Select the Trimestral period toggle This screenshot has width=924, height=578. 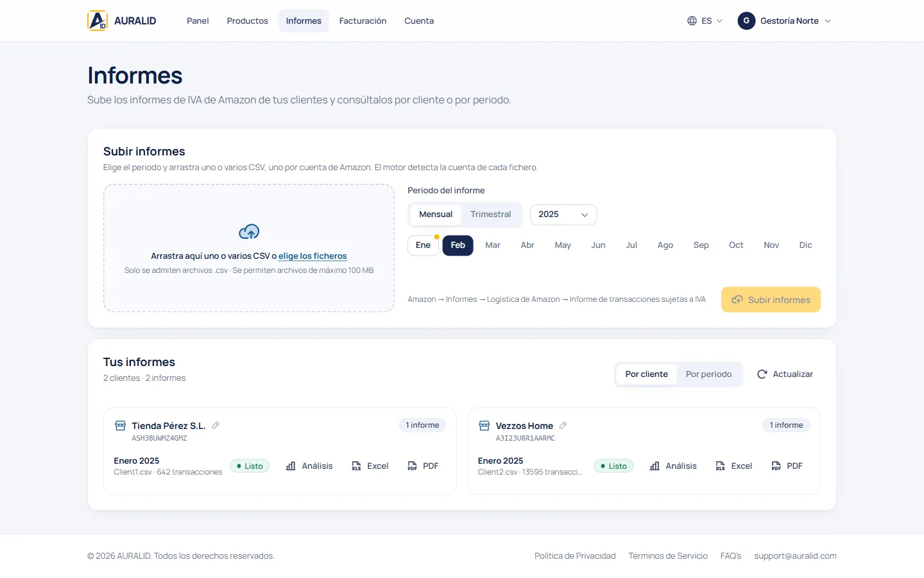[x=491, y=215]
